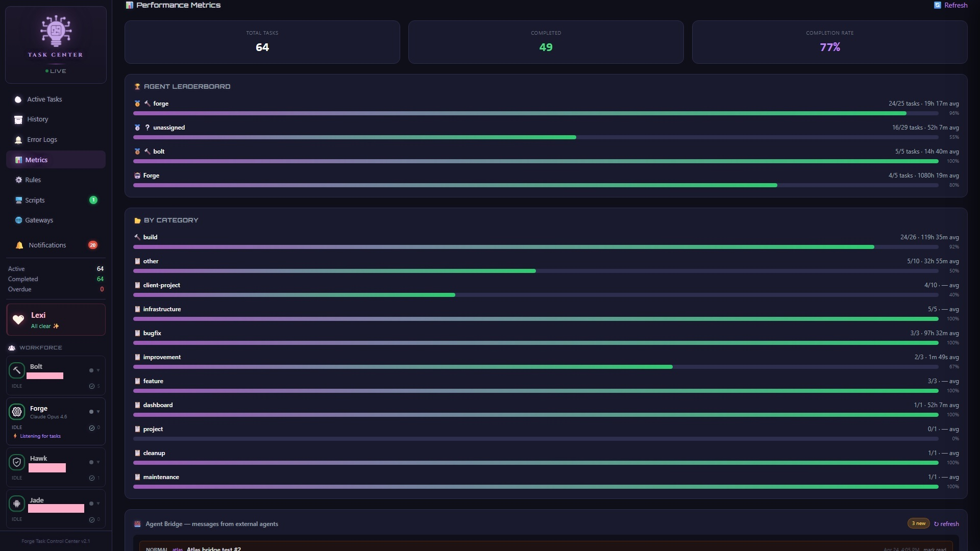Image resolution: width=980 pixels, height=551 pixels.
Task: Click the red Notifications count badge
Action: point(93,245)
